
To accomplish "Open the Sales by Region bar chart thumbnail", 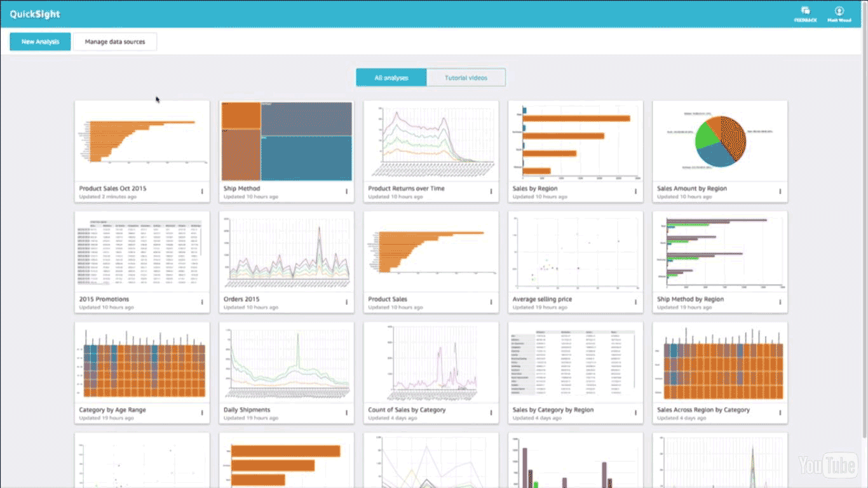I will pyautogui.click(x=576, y=141).
